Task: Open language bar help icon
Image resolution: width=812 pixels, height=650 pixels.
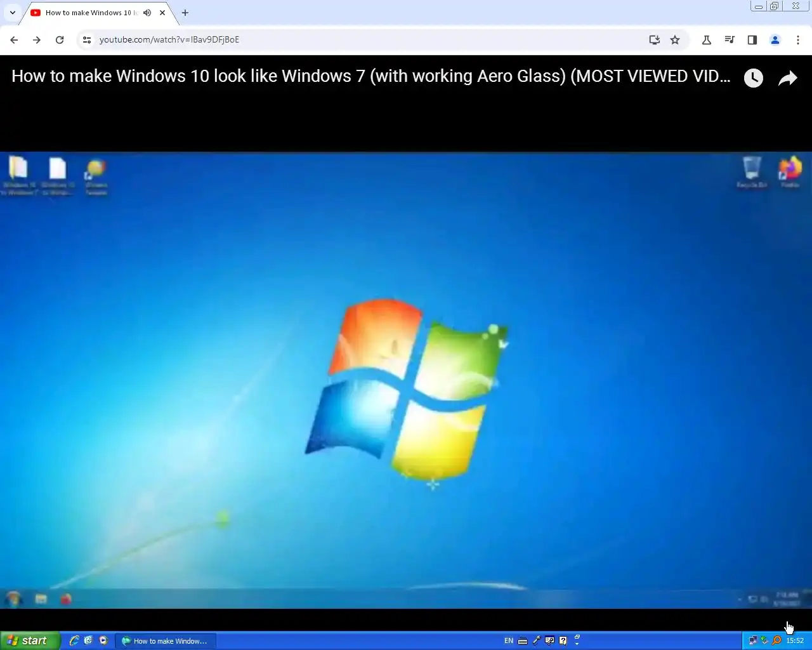Action: click(x=563, y=641)
